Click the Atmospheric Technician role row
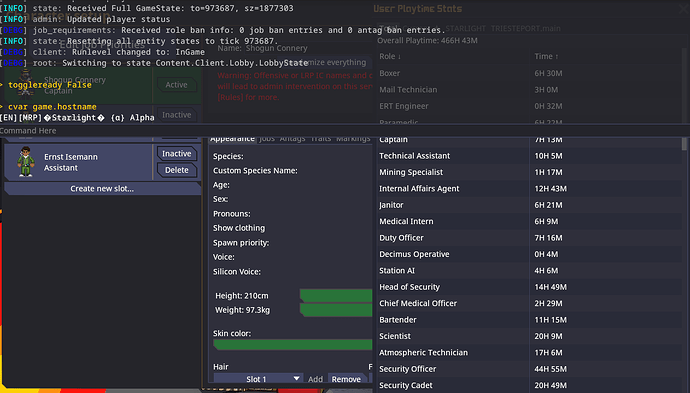 [530, 353]
